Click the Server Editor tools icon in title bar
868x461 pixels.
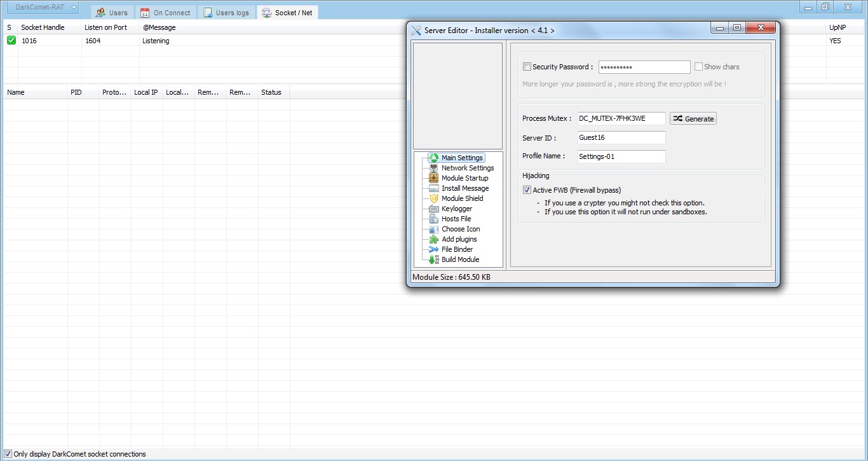click(417, 30)
